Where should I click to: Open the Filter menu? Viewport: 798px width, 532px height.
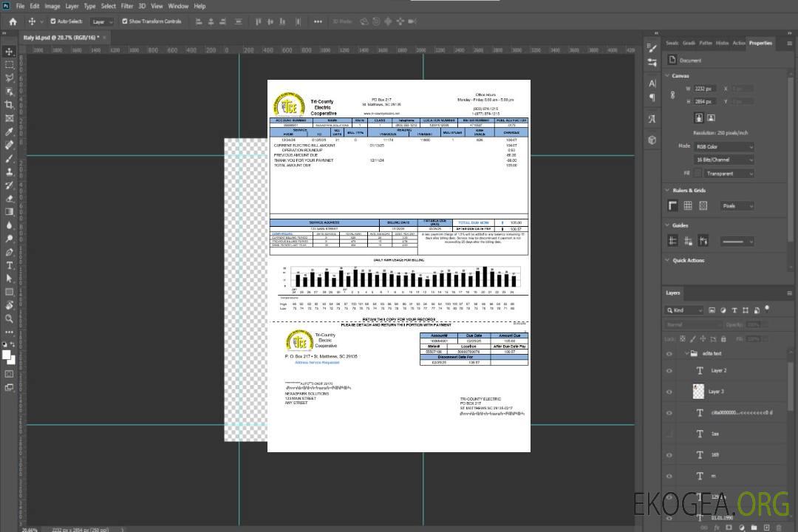pos(127,6)
